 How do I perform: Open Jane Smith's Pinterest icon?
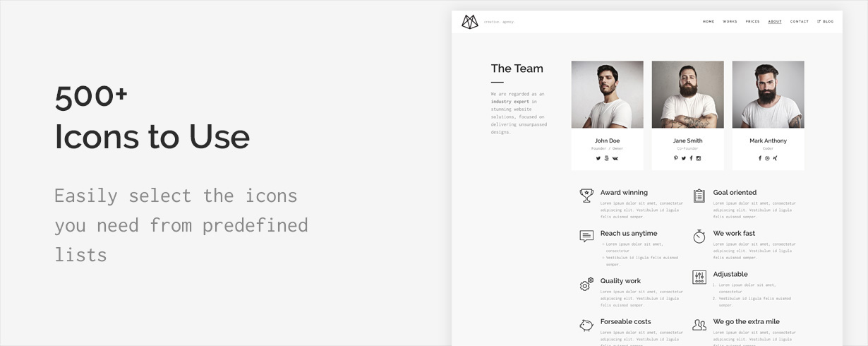pyautogui.click(x=675, y=158)
